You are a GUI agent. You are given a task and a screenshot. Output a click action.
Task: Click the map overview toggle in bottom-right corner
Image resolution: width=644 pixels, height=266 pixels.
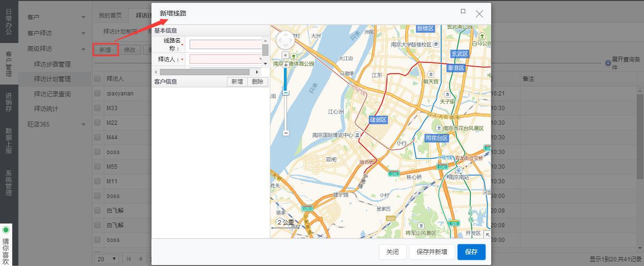click(x=487, y=234)
